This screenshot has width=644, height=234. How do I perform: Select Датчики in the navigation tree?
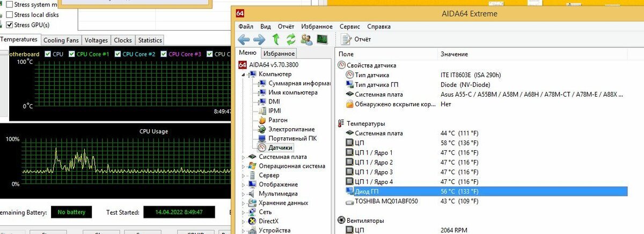(x=280, y=147)
